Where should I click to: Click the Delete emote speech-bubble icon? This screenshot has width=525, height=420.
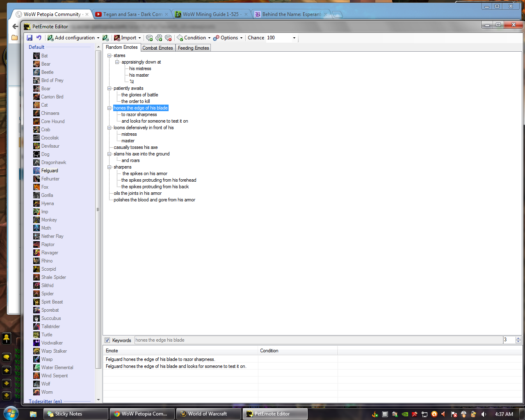pos(168,38)
